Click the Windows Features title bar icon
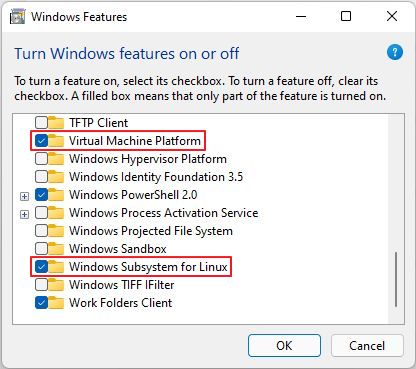Image resolution: width=416 pixels, height=369 pixels. pos(17,17)
